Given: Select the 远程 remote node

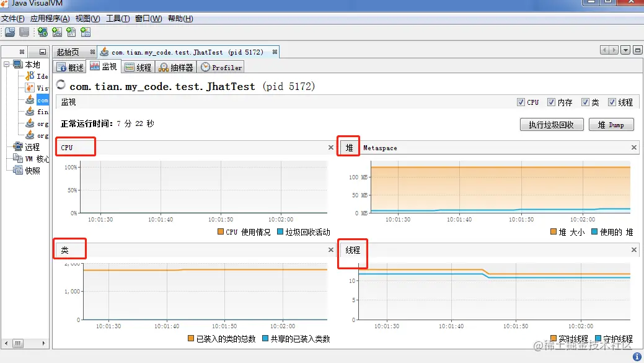Looking at the screenshot, I should pyautogui.click(x=27, y=147).
